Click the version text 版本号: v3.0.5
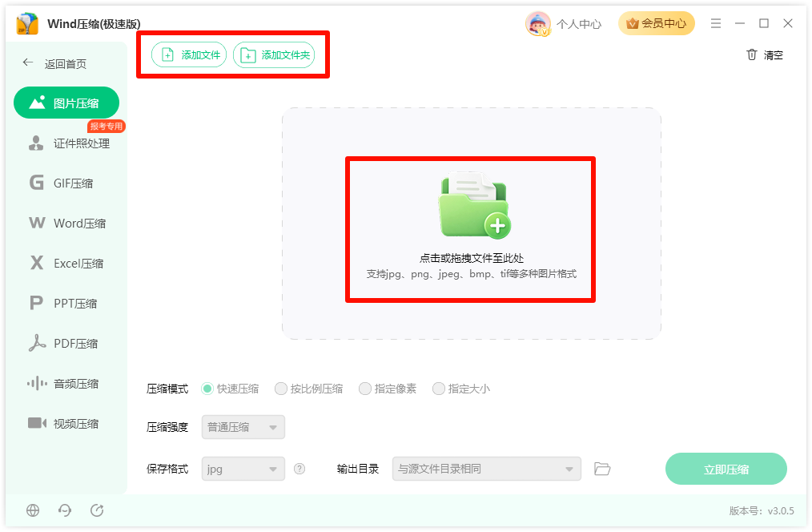 point(762,510)
